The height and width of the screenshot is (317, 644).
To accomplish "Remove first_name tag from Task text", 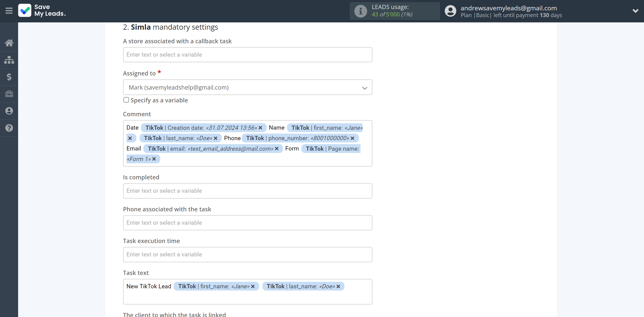I will coord(253,286).
